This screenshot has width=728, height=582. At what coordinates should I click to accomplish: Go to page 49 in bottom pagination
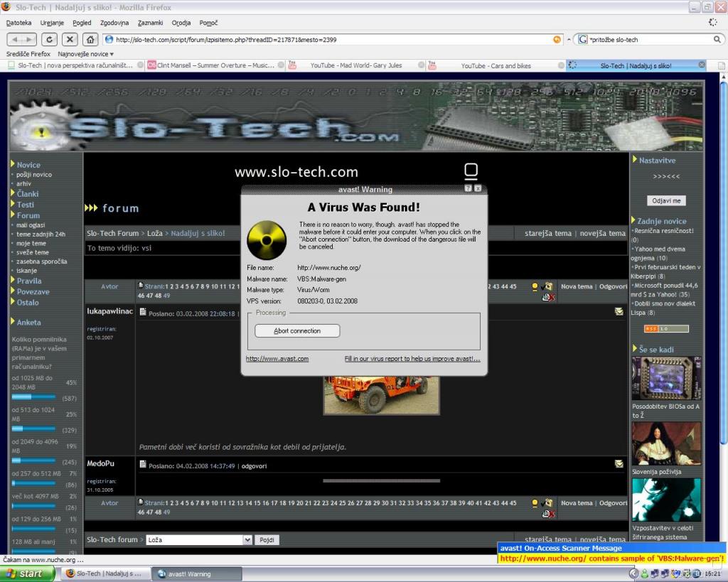[166, 512]
